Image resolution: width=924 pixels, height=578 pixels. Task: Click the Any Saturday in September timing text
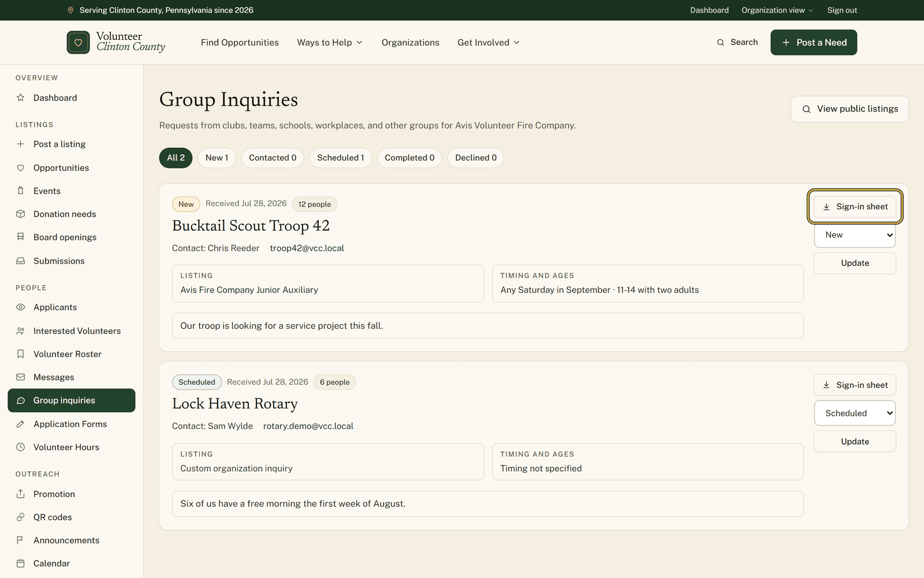click(x=599, y=290)
